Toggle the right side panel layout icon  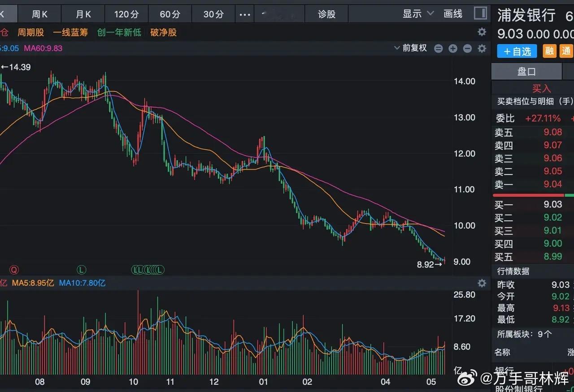click(x=481, y=13)
